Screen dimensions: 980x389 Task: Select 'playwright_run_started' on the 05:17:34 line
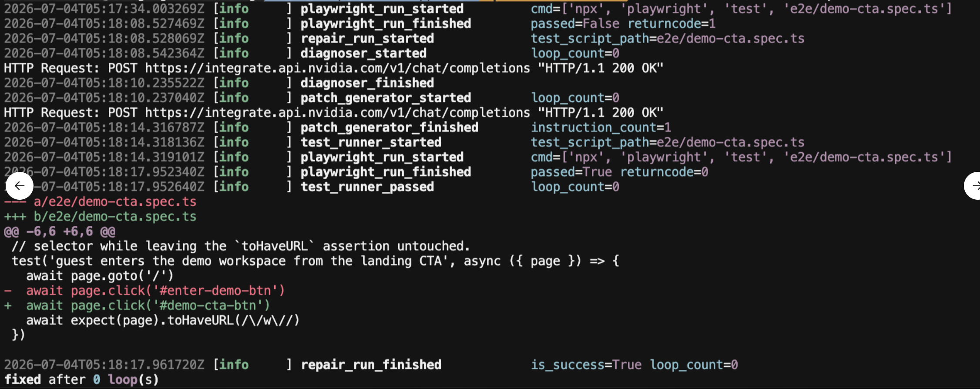point(382,9)
